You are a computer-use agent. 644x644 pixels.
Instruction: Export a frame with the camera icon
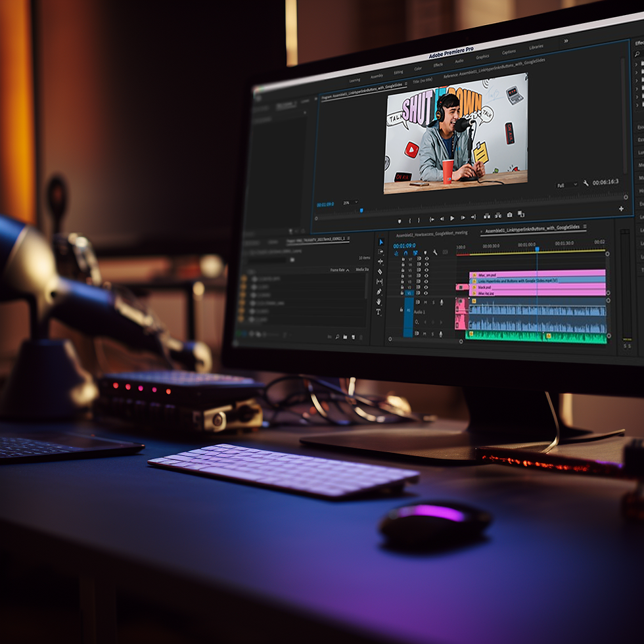pyautogui.click(x=510, y=215)
